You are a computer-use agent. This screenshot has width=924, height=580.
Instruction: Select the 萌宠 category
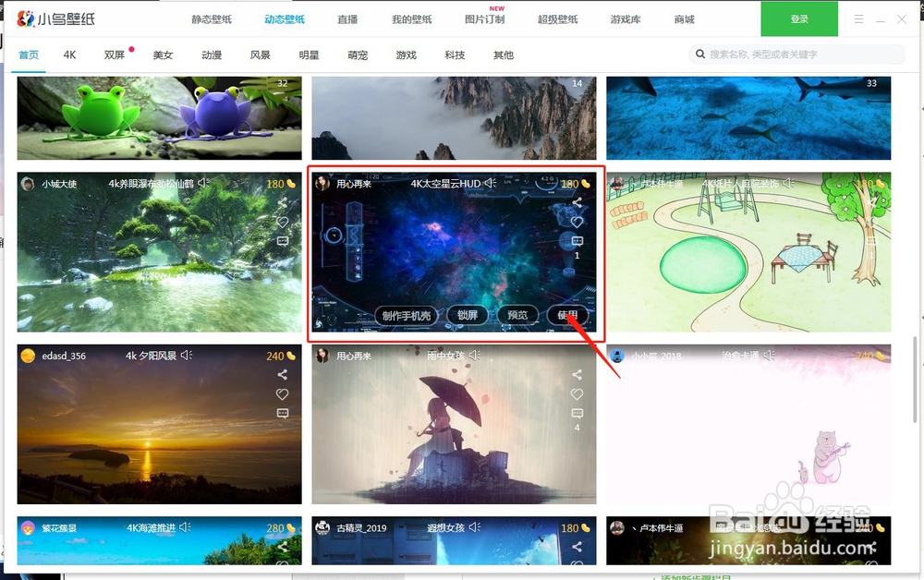pyautogui.click(x=358, y=54)
